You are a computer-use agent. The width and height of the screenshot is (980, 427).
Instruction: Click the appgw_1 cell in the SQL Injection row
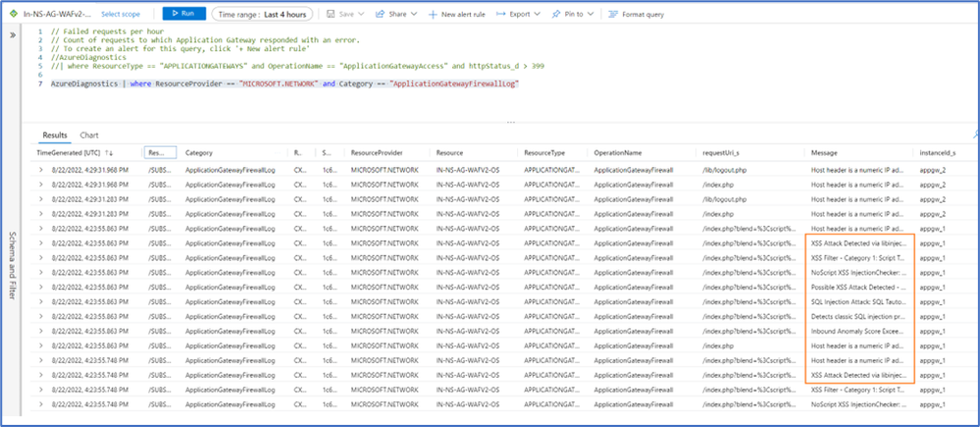click(932, 302)
